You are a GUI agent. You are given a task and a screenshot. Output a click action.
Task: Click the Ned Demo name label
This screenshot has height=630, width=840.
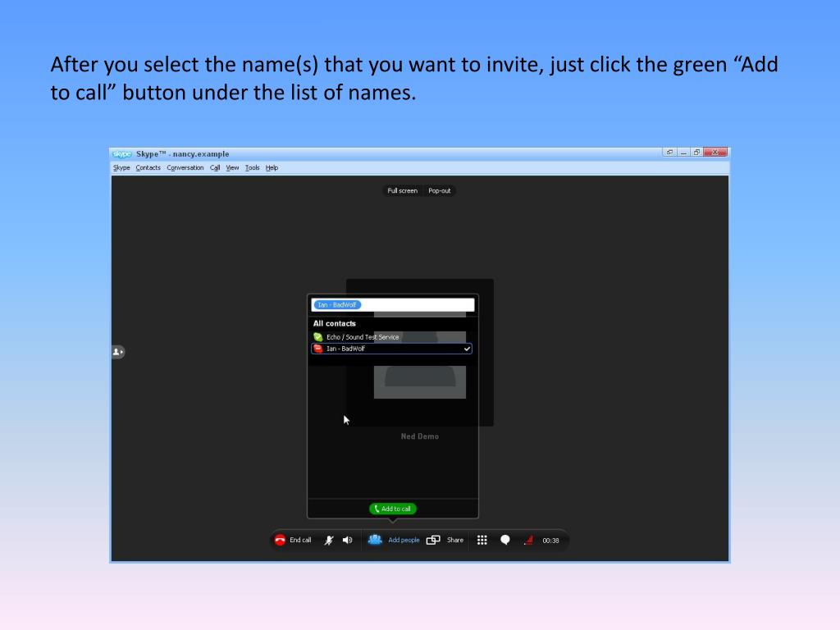[x=420, y=436]
